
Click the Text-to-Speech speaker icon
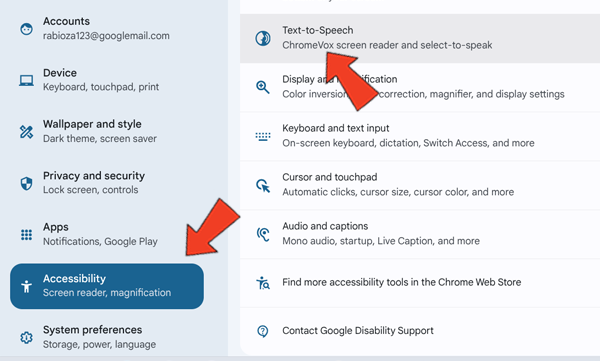click(x=263, y=38)
